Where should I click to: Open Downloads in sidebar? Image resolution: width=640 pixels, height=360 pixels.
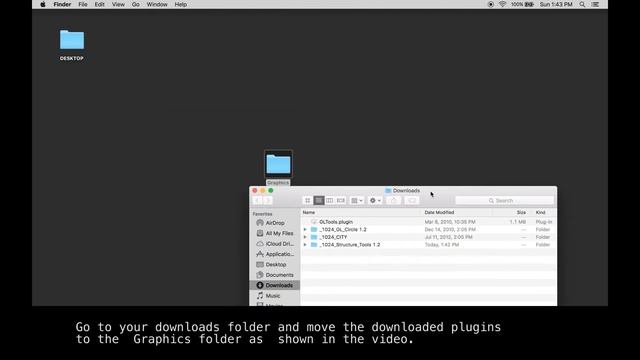click(x=274, y=285)
